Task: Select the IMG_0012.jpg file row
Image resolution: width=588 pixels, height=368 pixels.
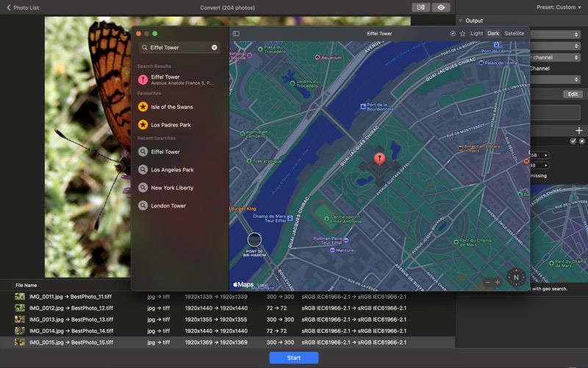Action: (x=227, y=308)
